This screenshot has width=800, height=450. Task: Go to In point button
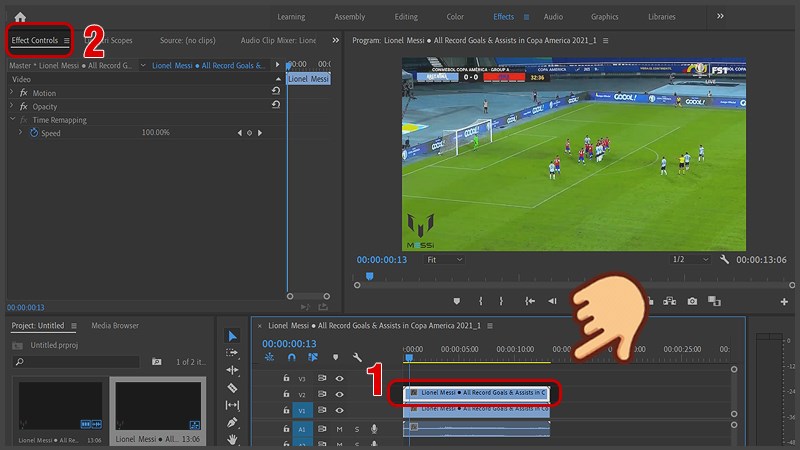(530, 301)
